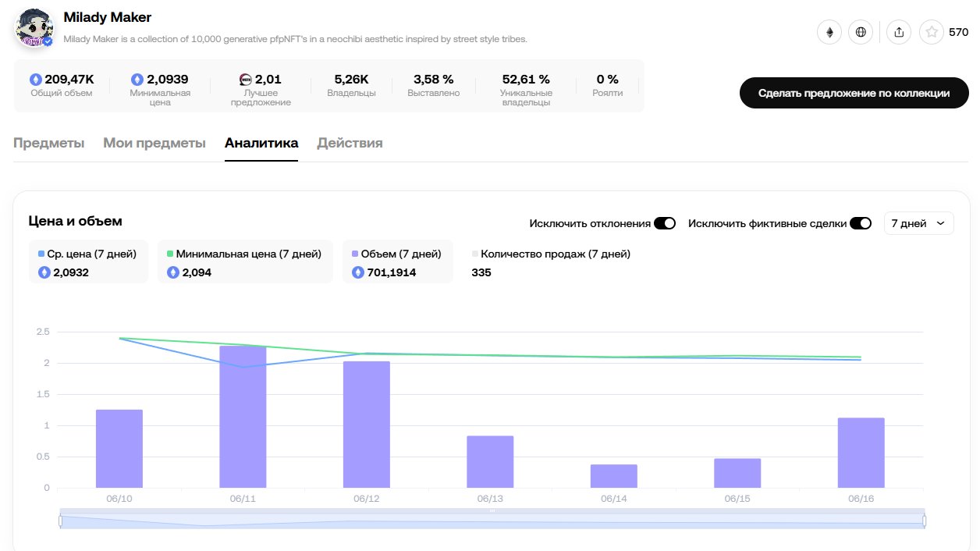
Task: Add collection to favorites with star icon
Action: tap(932, 32)
